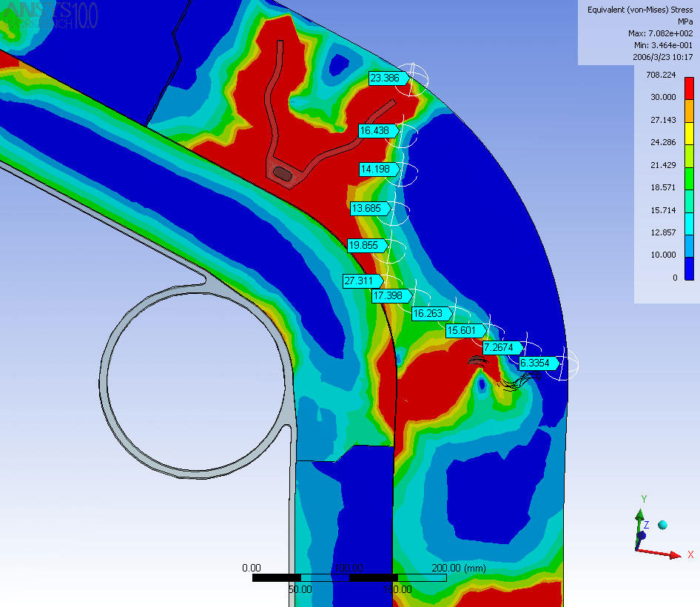Click the 7.2674 probe tag
The width and height of the screenshot is (700, 607).
499,346
